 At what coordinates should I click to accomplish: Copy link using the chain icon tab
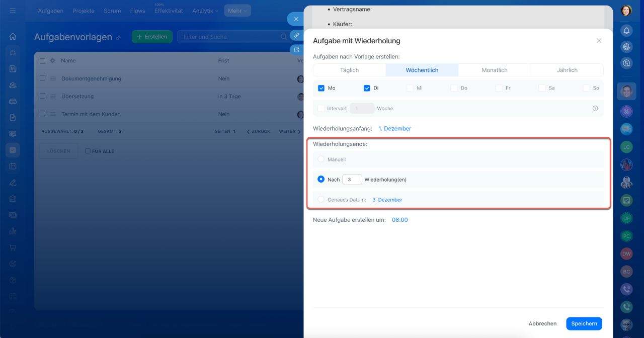[x=297, y=35]
